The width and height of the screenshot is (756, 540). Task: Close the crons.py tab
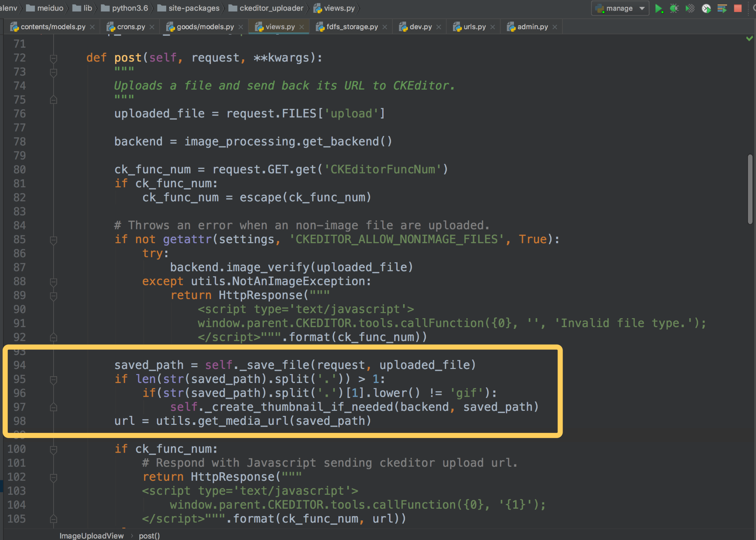(x=152, y=27)
